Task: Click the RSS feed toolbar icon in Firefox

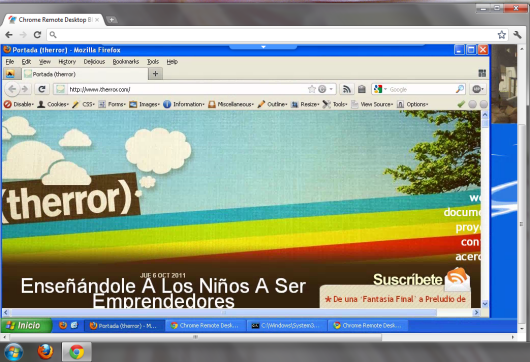Action: click(346, 89)
